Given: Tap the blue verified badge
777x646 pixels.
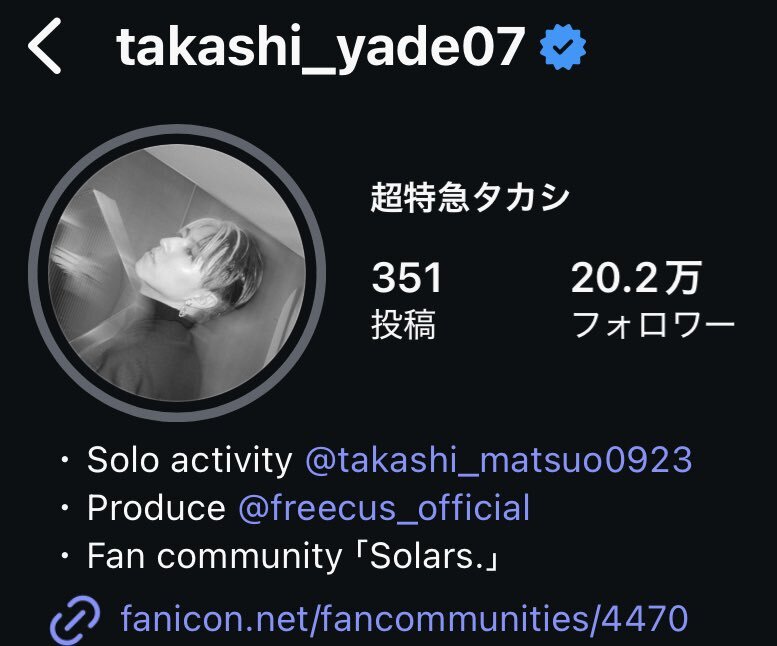Looking at the screenshot, I should tap(563, 47).
